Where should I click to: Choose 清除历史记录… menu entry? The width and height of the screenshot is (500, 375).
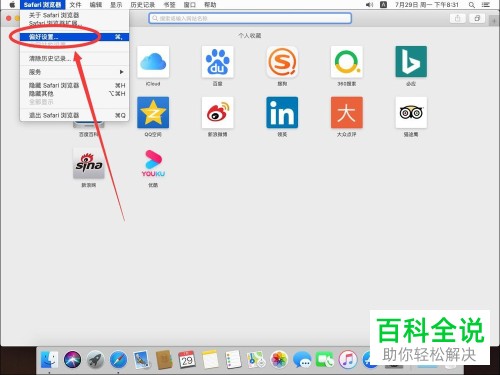[x=74, y=59]
